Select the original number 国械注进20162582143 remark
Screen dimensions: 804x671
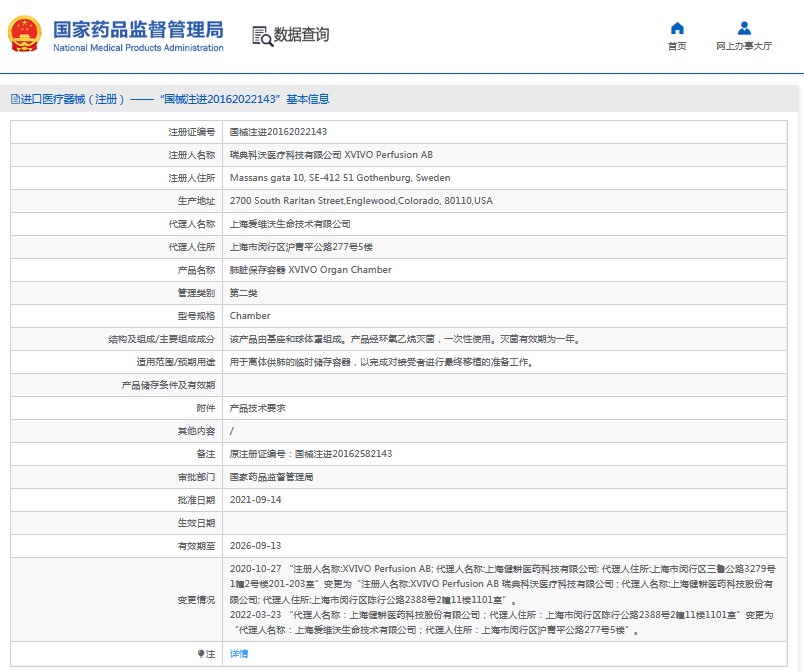coord(311,454)
